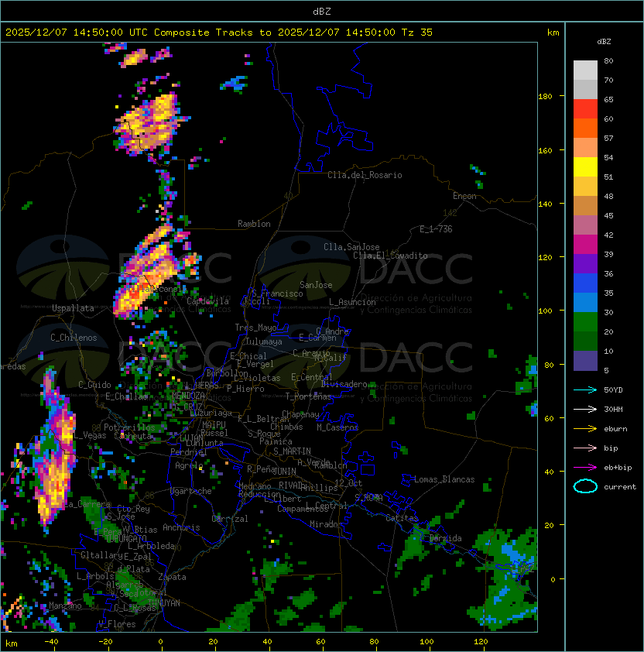Click the TUNUYAN map label

coord(164,603)
